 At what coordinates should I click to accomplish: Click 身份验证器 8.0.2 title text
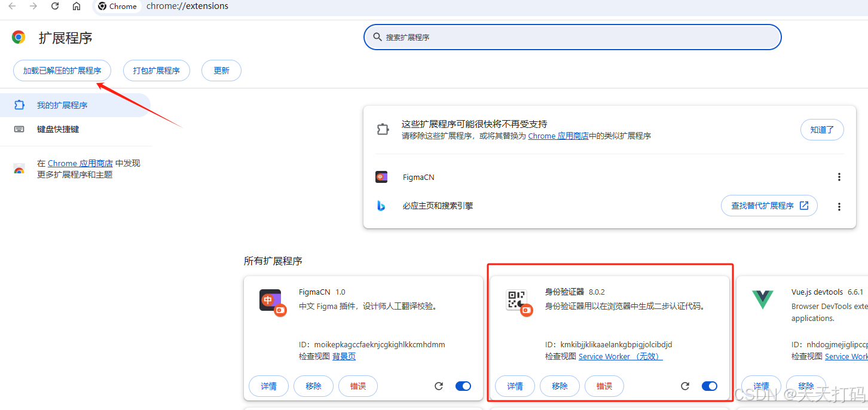(x=575, y=292)
